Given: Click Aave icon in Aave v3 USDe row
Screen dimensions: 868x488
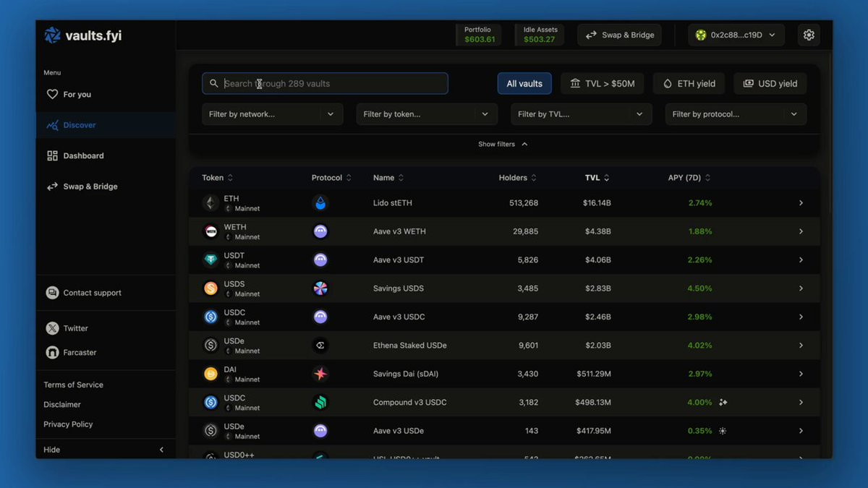Looking at the screenshot, I should (320, 431).
